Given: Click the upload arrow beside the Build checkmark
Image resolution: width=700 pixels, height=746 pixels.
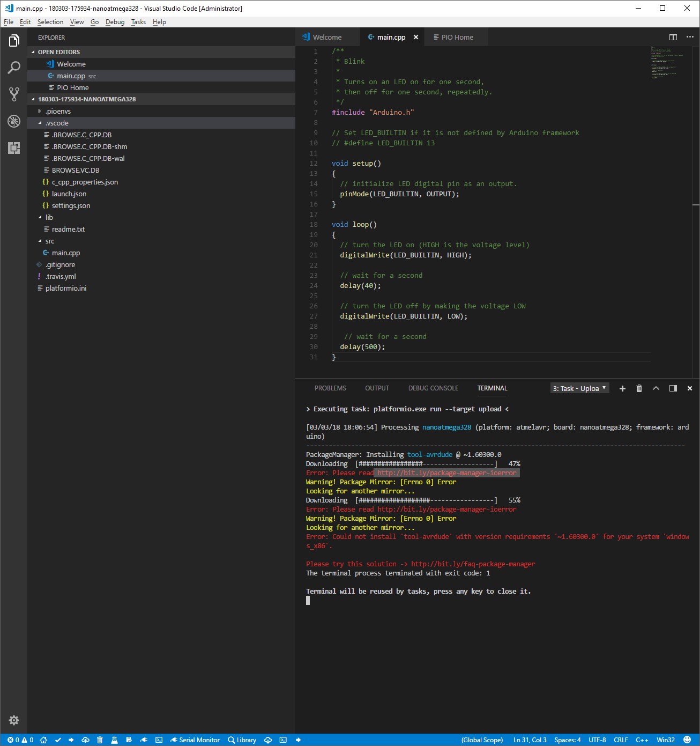Looking at the screenshot, I should [71, 740].
